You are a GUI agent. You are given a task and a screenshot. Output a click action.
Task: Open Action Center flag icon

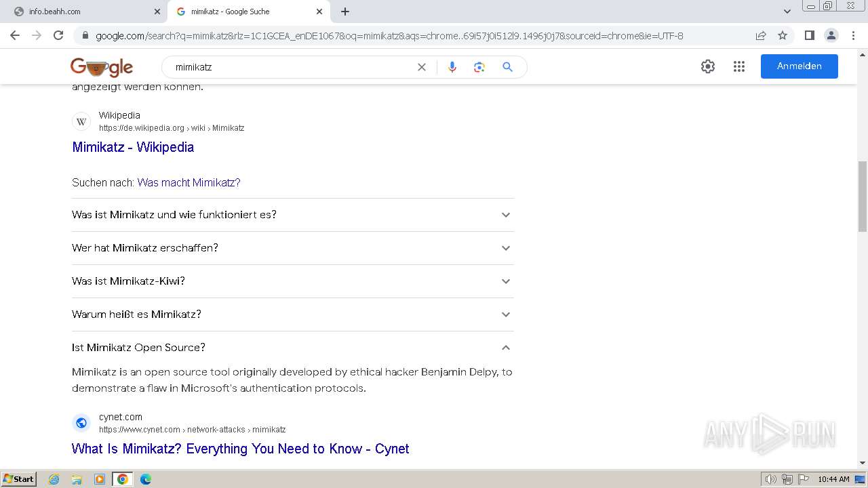(x=803, y=479)
